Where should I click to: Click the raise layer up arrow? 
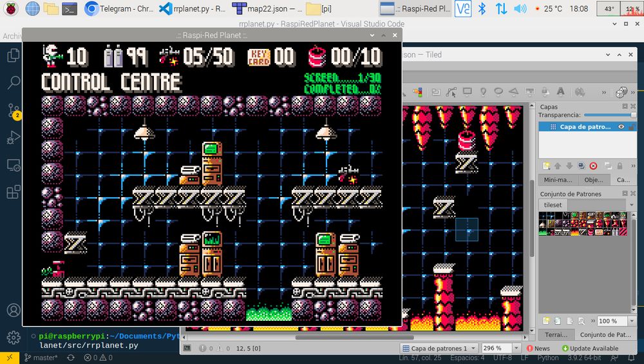click(x=557, y=166)
